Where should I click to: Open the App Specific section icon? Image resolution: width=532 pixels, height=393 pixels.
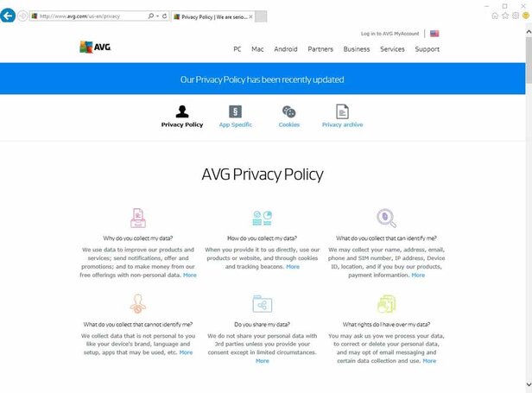[x=236, y=111]
